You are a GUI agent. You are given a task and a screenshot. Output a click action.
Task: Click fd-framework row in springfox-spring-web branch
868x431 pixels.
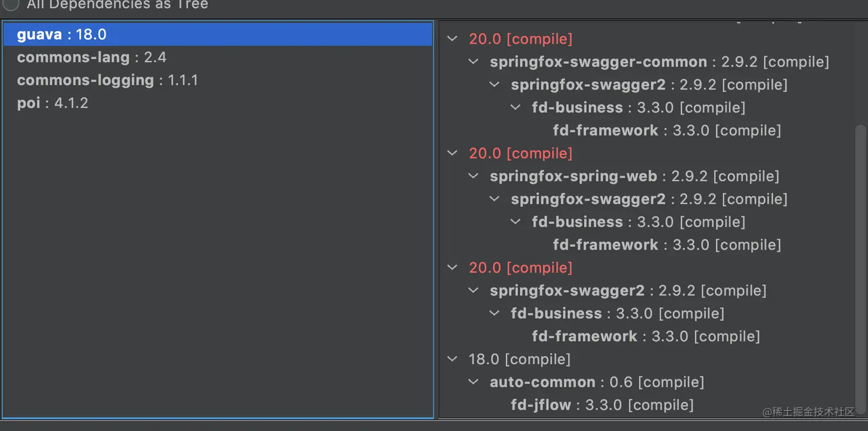[667, 245]
